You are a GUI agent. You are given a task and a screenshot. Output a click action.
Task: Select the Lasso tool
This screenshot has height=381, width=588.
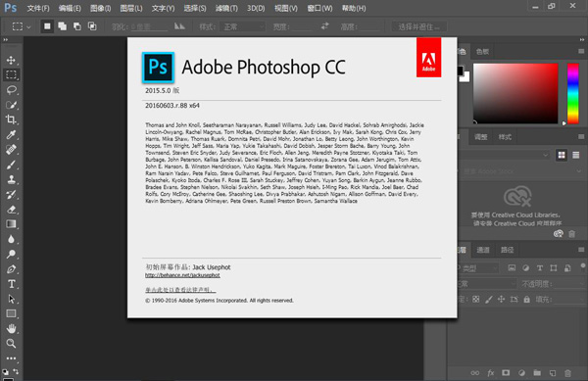click(x=11, y=90)
